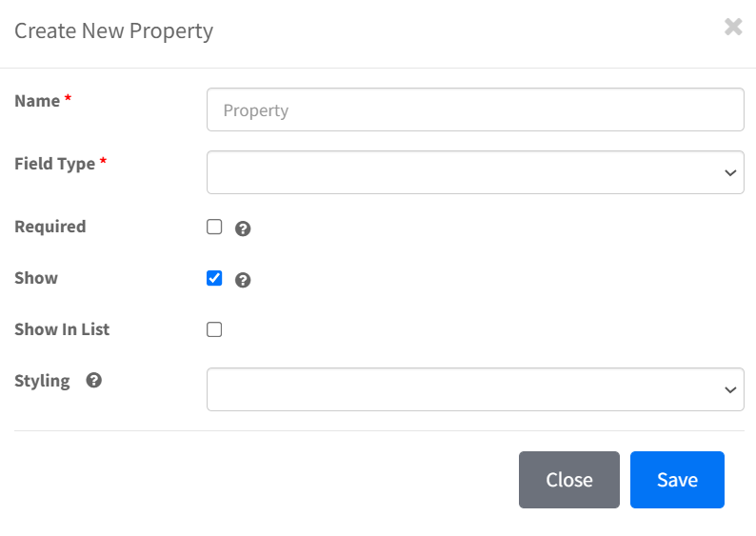This screenshot has width=756, height=536.
Task: Click the chevron arrow in Styling box
Action: click(730, 389)
